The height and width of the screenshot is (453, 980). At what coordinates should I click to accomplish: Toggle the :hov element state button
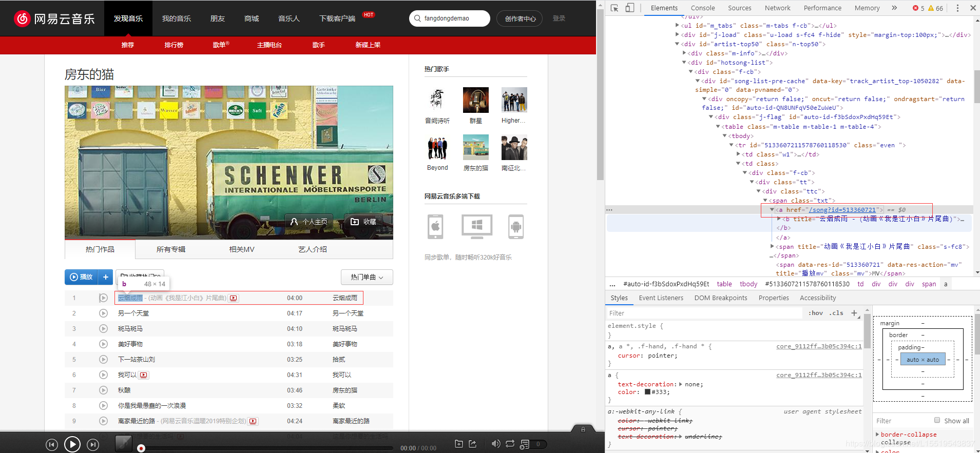pos(816,313)
